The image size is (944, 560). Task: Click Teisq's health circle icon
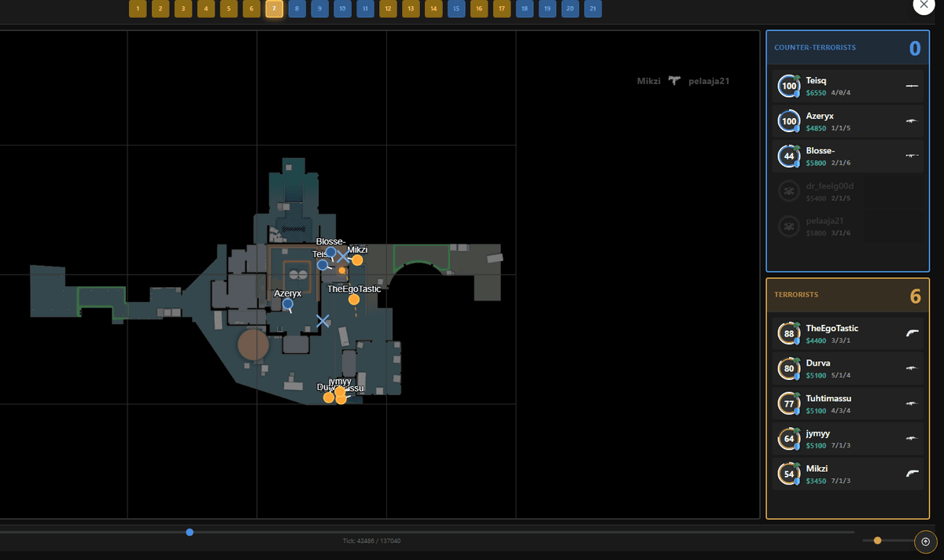pyautogui.click(x=789, y=86)
